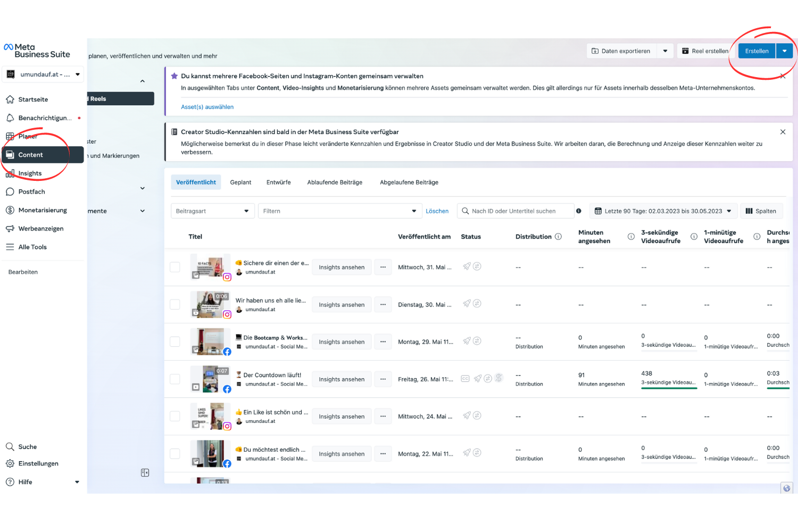
Task: Switch to the Ablaufende Beiträge tab
Action: [x=335, y=182]
